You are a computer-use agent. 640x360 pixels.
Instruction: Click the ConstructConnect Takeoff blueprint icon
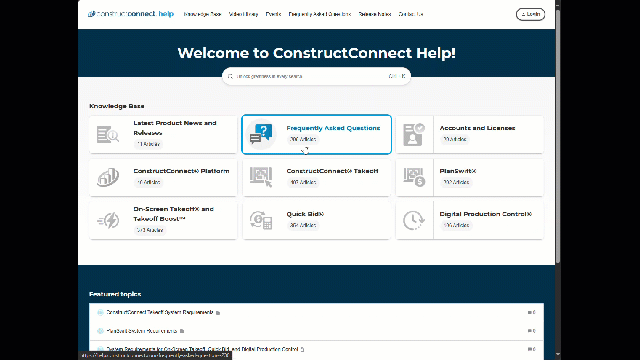261,177
